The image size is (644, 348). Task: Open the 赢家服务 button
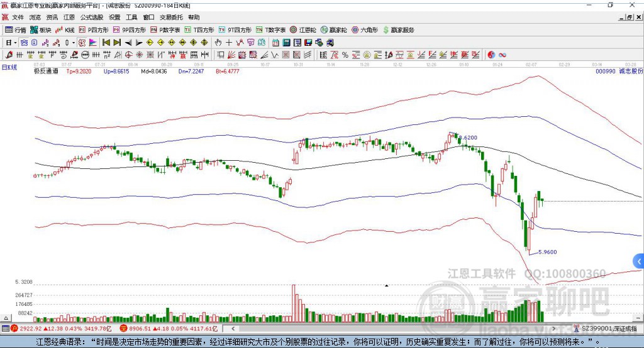pos(398,30)
